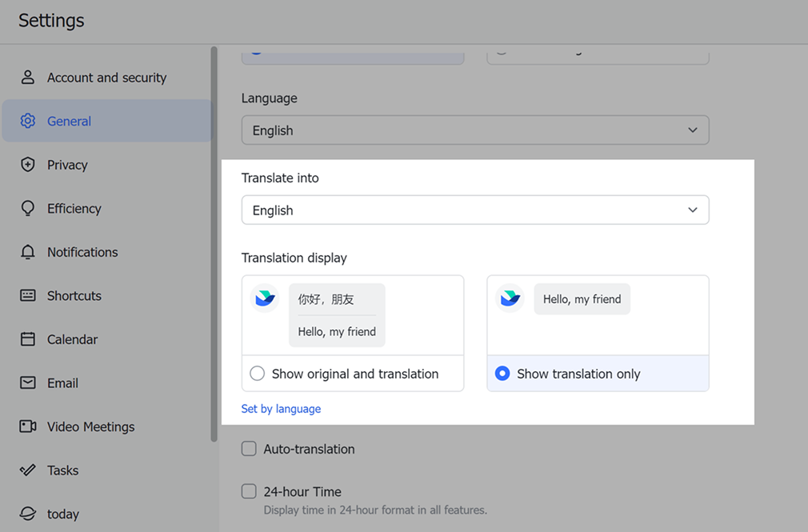The width and height of the screenshot is (808, 532).
Task: Select Show original and translation option
Action: pos(258,374)
